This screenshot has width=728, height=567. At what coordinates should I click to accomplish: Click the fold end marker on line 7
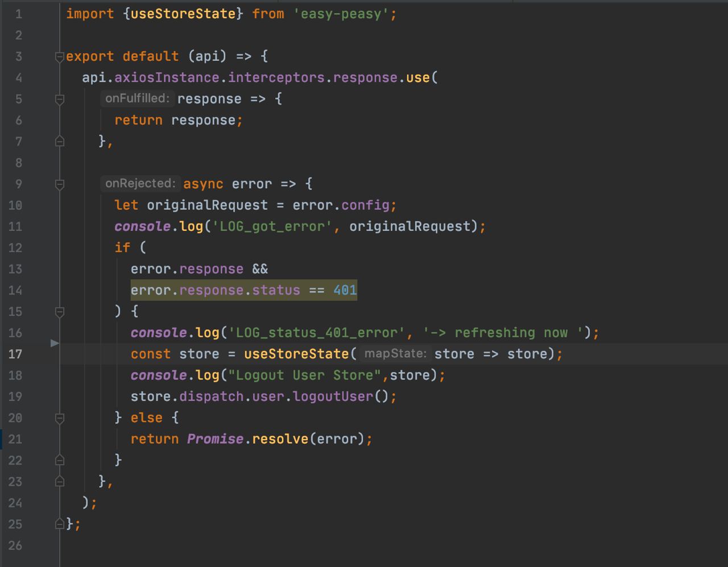tap(60, 141)
